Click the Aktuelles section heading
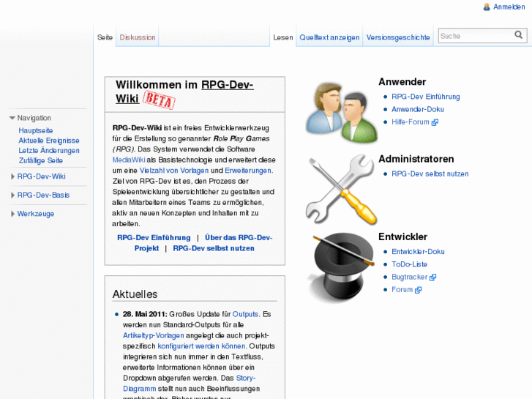Viewport: 532px width, 399px height. click(135, 294)
